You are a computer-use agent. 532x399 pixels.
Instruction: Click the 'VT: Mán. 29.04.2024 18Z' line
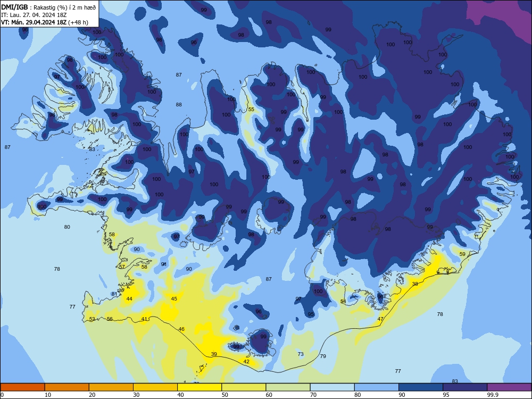tap(45, 22)
